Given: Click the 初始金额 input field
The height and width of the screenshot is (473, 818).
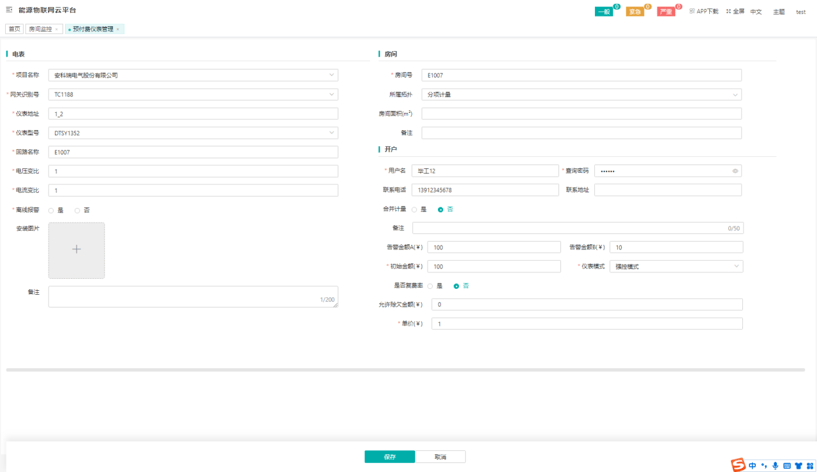Looking at the screenshot, I should click(x=494, y=266).
